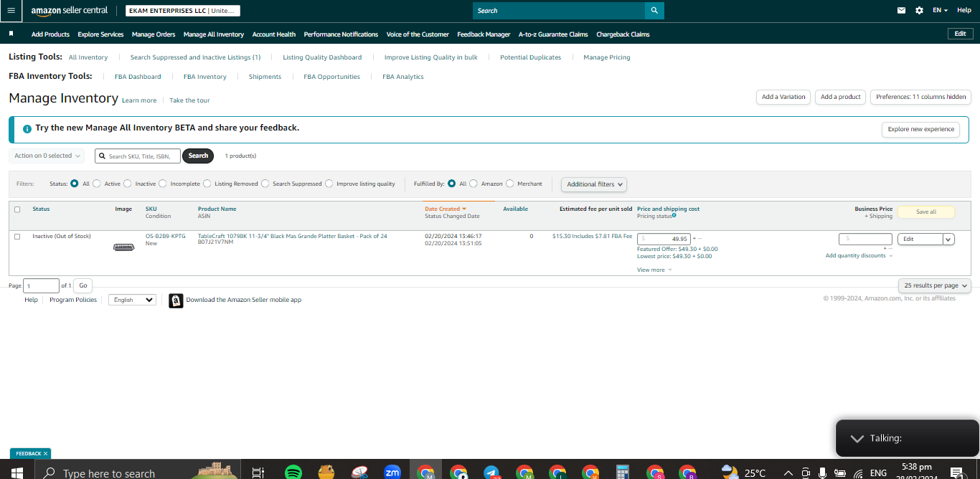Viewport: 980px width, 479px height.
Task: Expand Add quantity discounts
Action: pyautogui.click(x=859, y=256)
